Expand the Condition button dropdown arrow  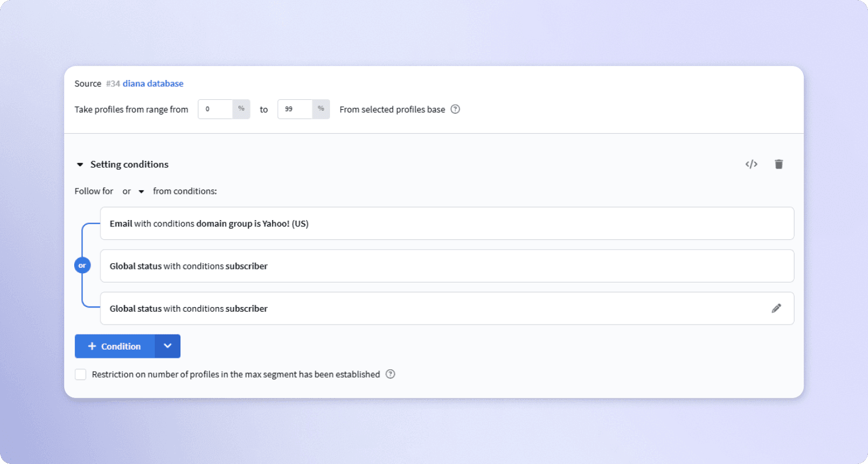point(168,346)
